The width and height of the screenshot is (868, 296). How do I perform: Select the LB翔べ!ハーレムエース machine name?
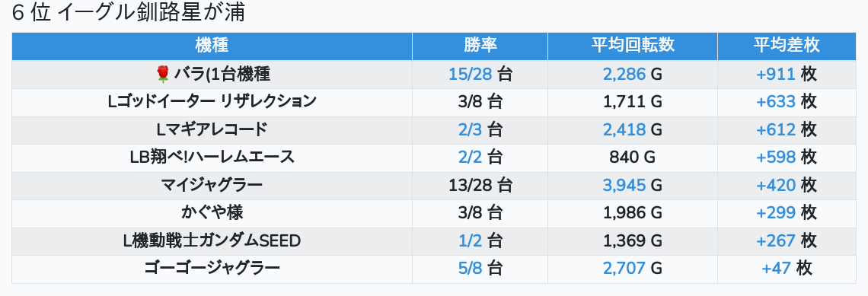212,157
